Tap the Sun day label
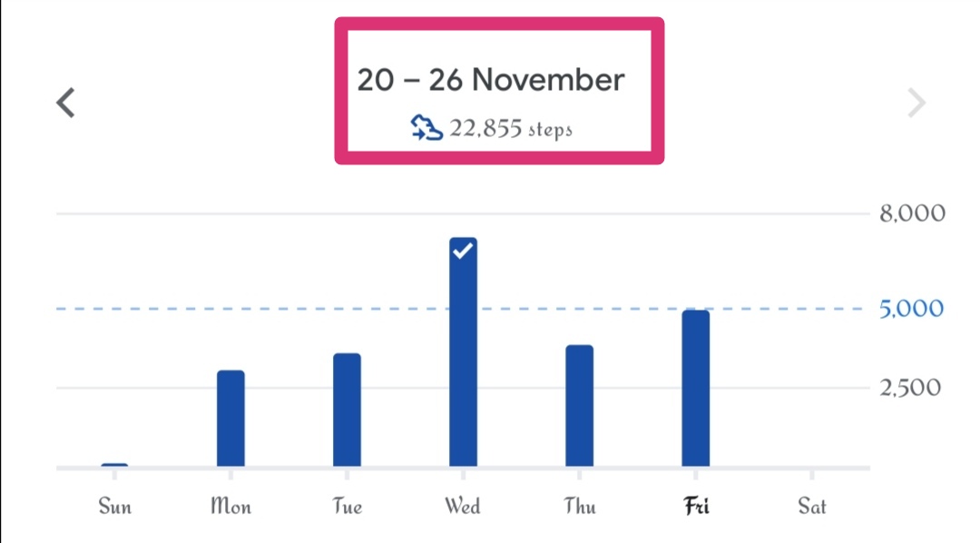This screenshot has height=543, width=980. pyautogui.click(x=115, y=506)
